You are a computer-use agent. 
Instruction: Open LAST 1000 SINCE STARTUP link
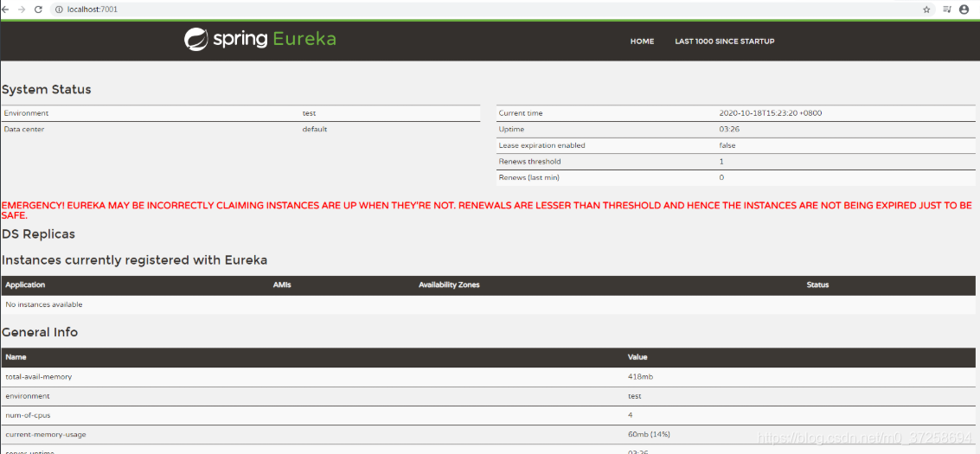pos(724,42)
